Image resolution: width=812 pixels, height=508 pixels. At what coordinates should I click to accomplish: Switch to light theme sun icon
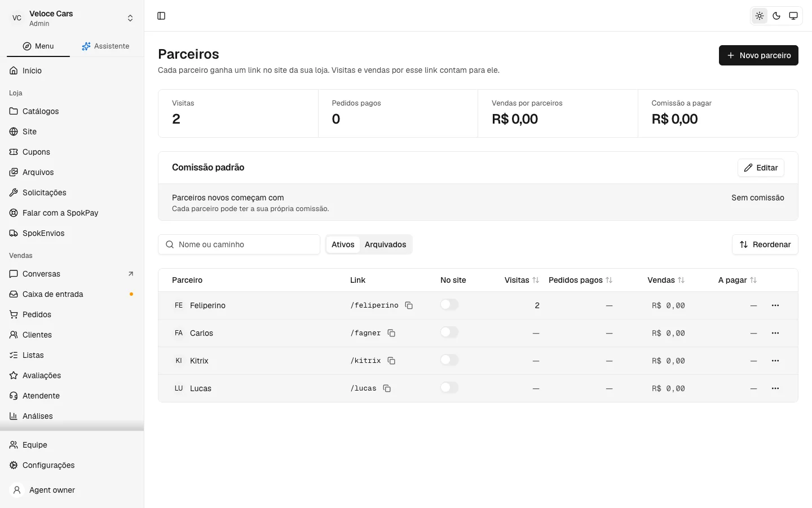pos(760,16)
